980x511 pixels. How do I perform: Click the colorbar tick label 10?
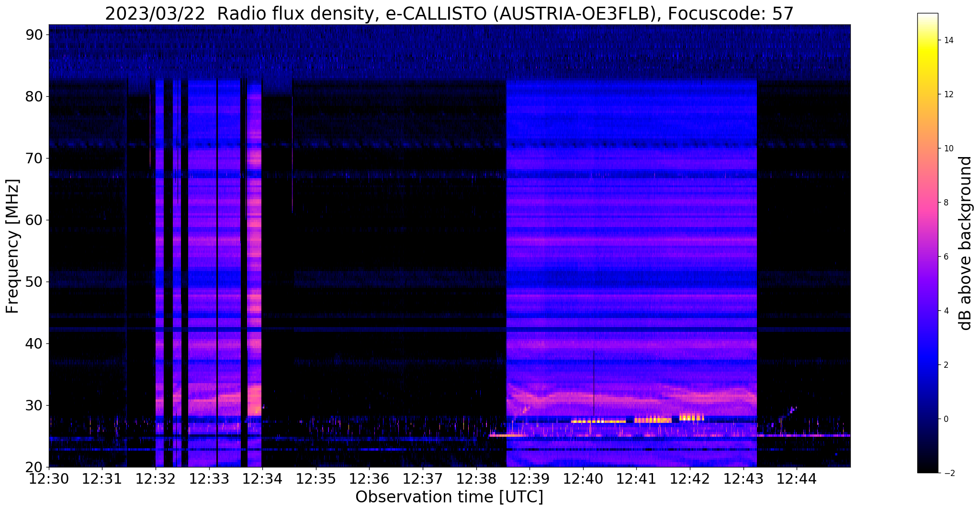pyautogui.click(x=948, y=148)
